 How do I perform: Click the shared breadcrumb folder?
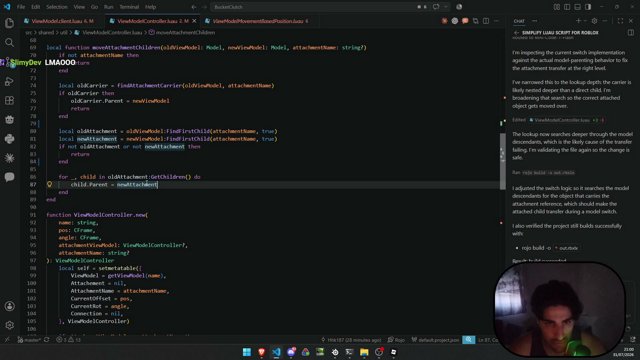(46, 32)
